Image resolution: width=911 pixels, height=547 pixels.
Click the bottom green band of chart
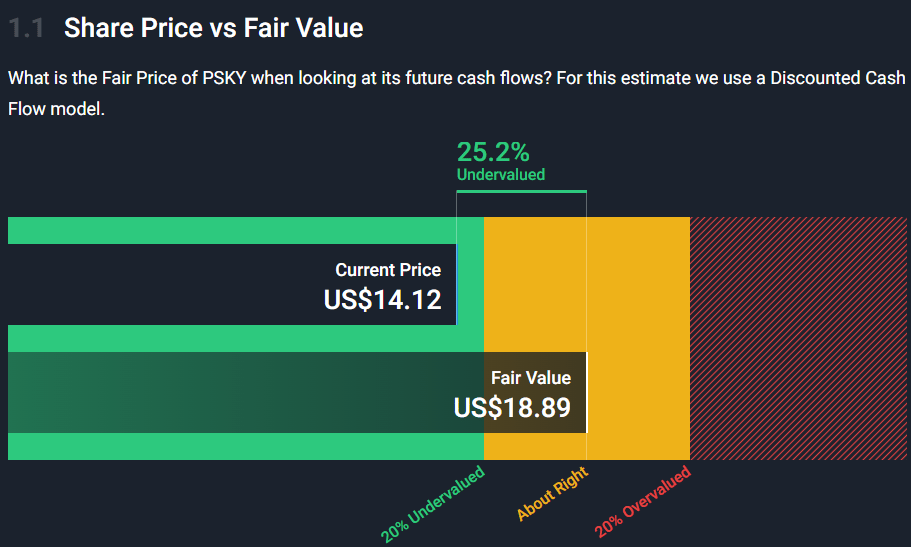pos(246,446)
